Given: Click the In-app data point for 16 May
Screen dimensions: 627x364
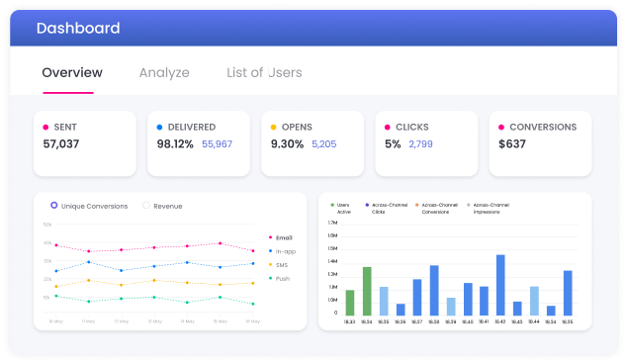Looking at the screenshot, I should [253, 263].
